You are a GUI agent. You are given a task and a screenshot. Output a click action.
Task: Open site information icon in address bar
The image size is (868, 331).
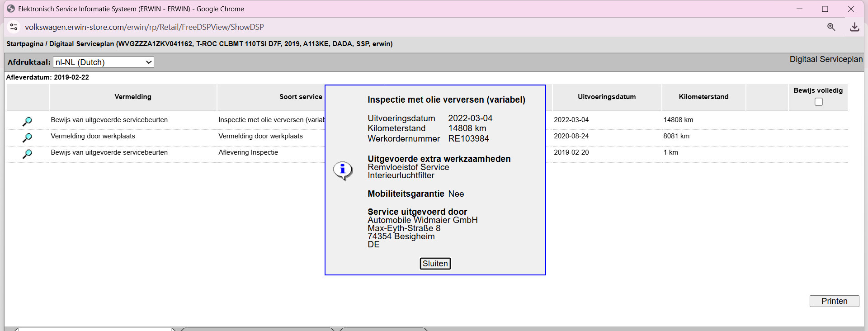[x=14, y=27]
